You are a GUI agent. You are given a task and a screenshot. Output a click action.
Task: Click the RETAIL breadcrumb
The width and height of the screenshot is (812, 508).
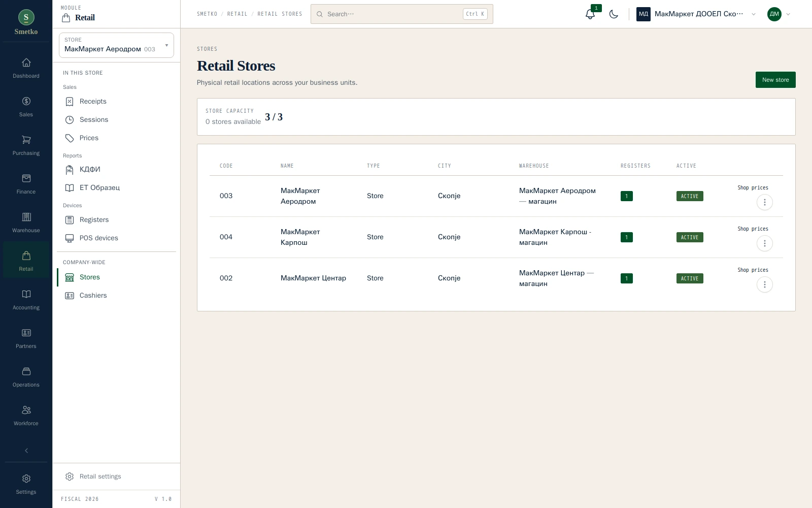[x=237, y=14]
